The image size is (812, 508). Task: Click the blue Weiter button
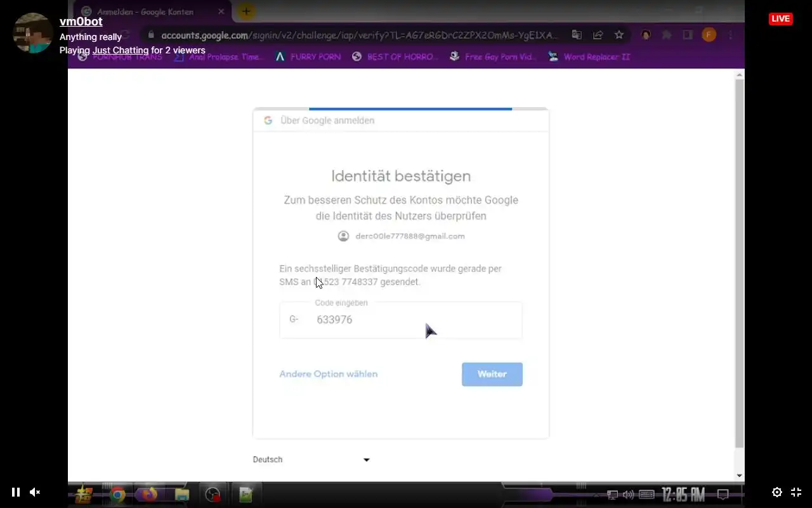tap(492, 374)
